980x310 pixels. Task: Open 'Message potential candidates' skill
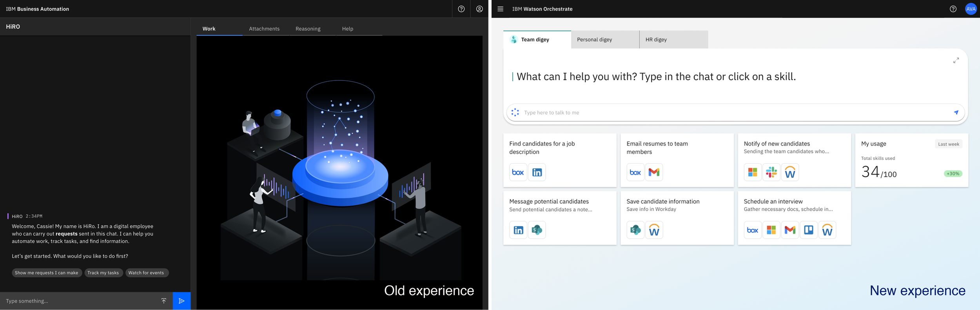560,218
